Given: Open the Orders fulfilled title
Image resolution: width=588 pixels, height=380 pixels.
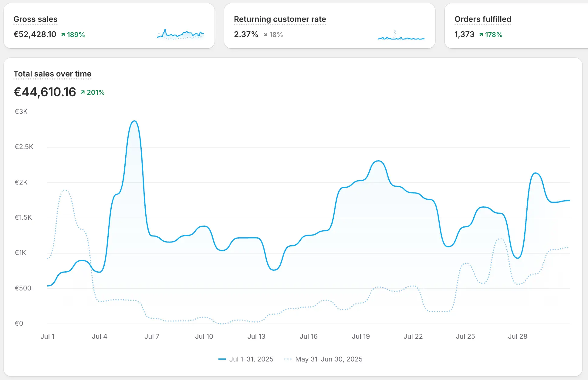Looking at the screenshot, I should pos(482,19).
